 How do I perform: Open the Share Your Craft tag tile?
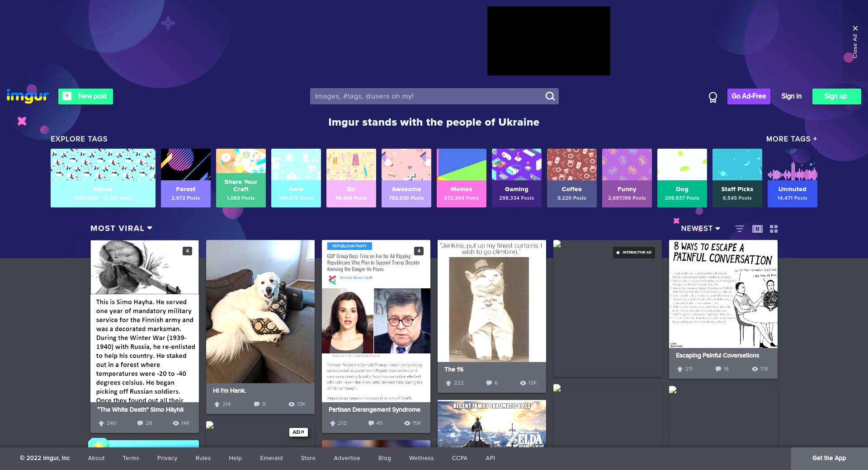pos(241,178)
